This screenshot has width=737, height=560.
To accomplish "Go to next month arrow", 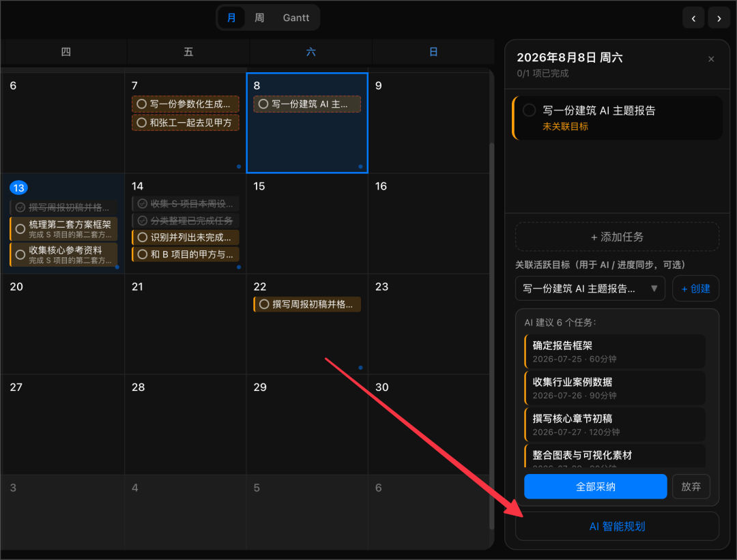I will (719, 18).
